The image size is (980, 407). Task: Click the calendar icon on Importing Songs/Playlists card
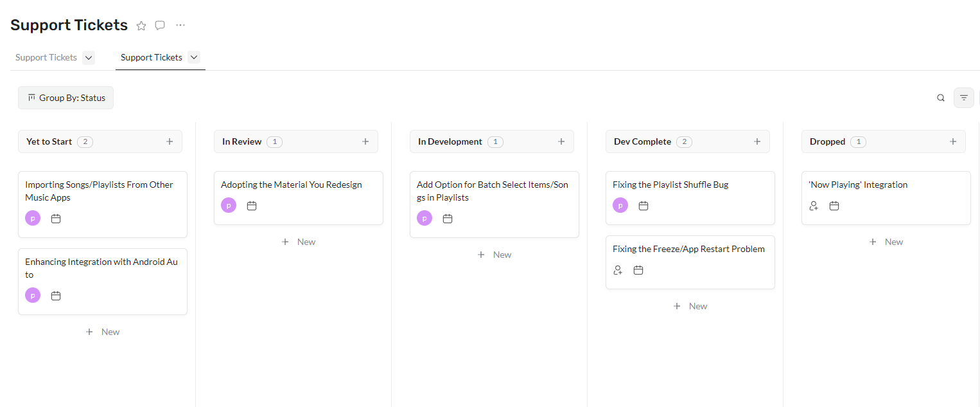[x=55, y=218]
